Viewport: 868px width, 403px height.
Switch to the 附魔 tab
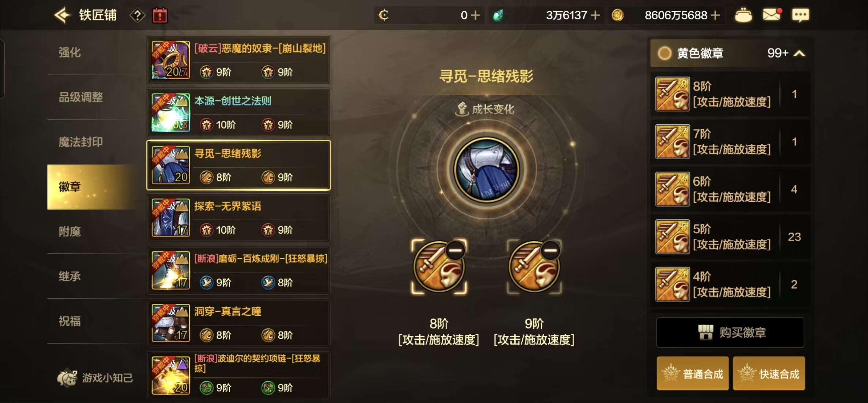pos(69,231)
